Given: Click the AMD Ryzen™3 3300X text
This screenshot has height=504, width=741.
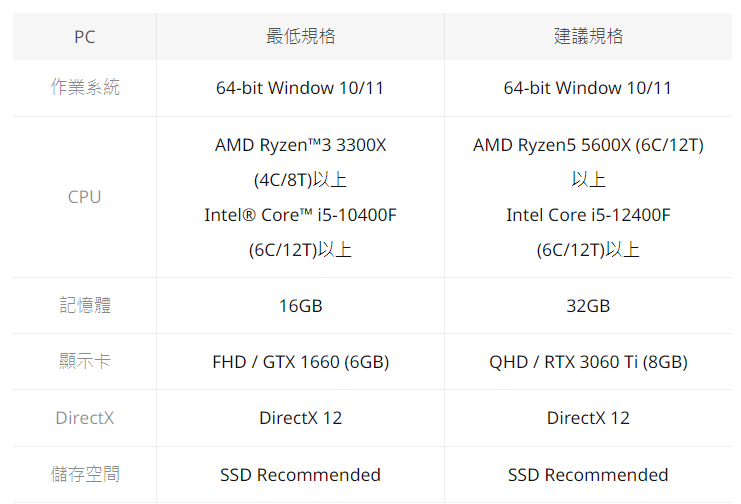Looking at the screenshot, I should pos(300,145).
